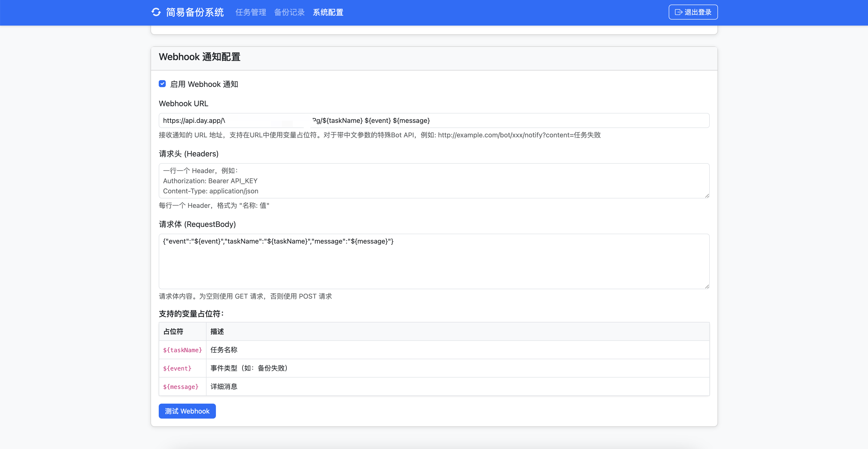Click the ${message} placeholder code
Screen dimensions: 868x449
(x=181, y=387)
